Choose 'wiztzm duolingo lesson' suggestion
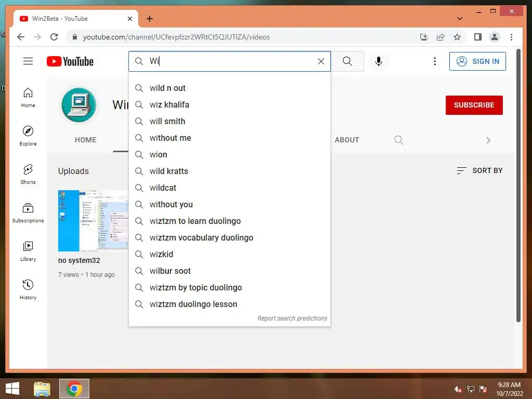Viewport: 532px width, 399px height. click(x=230, y=304)
